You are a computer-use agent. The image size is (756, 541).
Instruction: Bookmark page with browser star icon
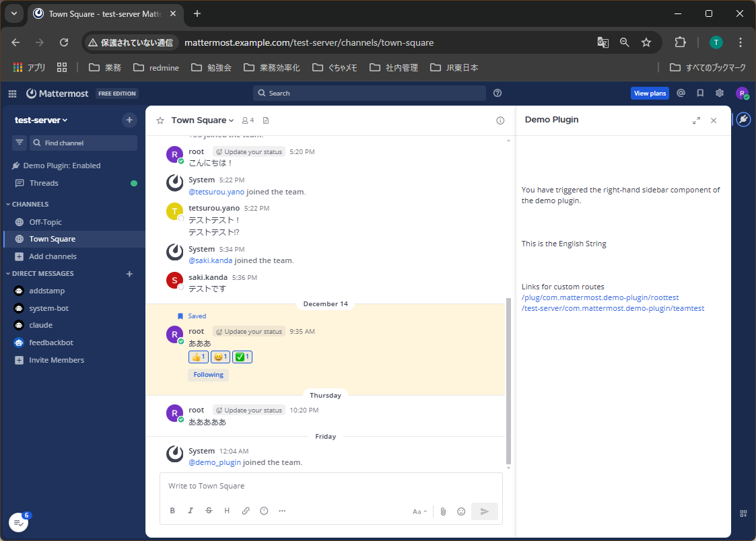(x=646, y=42)
